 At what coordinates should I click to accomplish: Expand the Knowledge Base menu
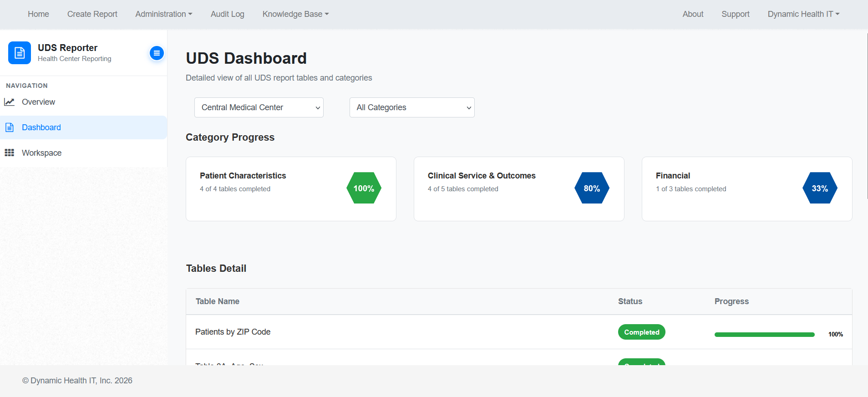coord(295,14)
